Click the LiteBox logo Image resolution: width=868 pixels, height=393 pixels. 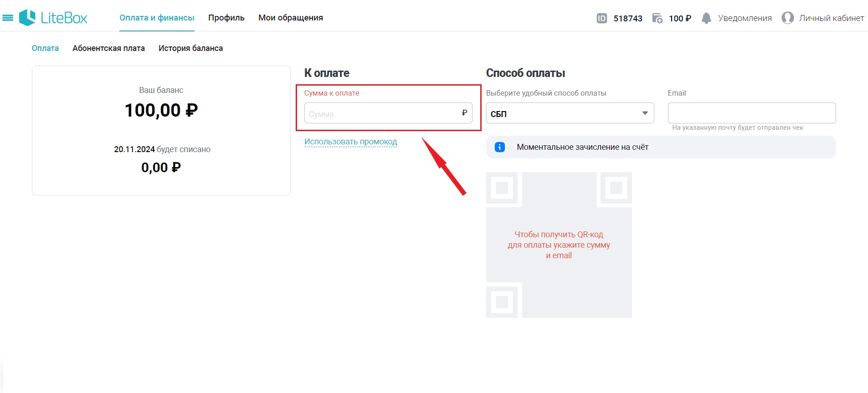tap(53, 18)
